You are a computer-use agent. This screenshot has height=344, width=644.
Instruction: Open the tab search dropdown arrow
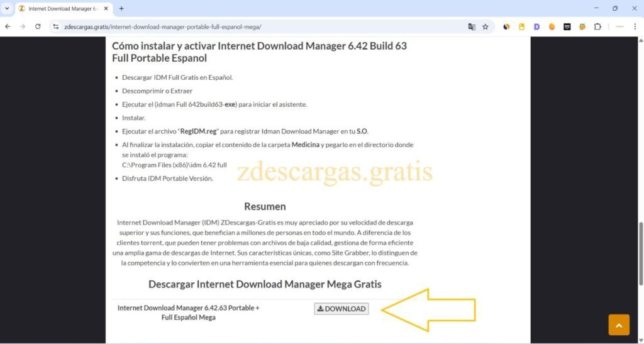click(7, 8)
